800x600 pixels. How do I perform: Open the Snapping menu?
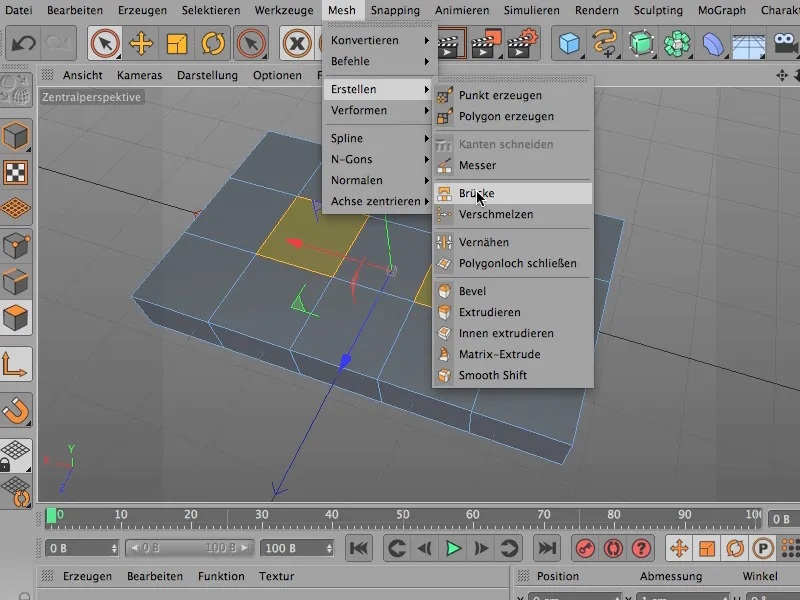[x=395, y=10]
